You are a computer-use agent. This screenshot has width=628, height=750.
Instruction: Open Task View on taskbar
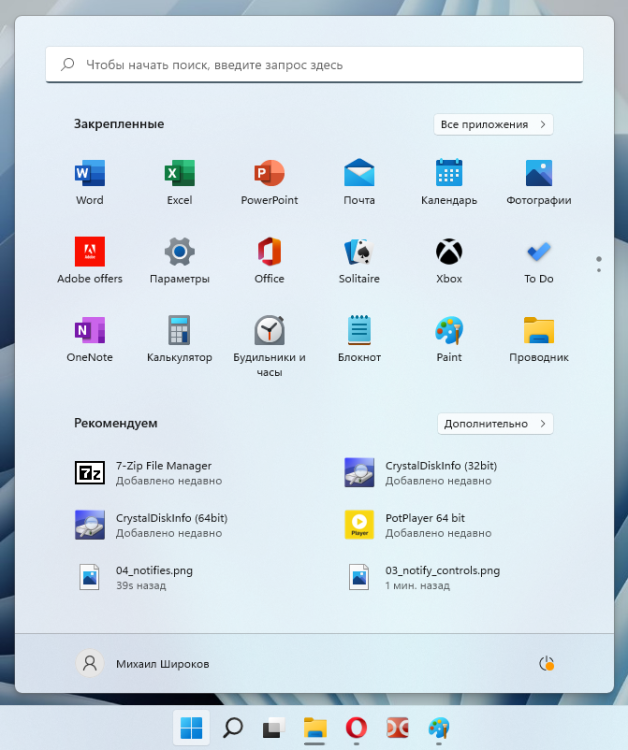[x=274, y=728]
